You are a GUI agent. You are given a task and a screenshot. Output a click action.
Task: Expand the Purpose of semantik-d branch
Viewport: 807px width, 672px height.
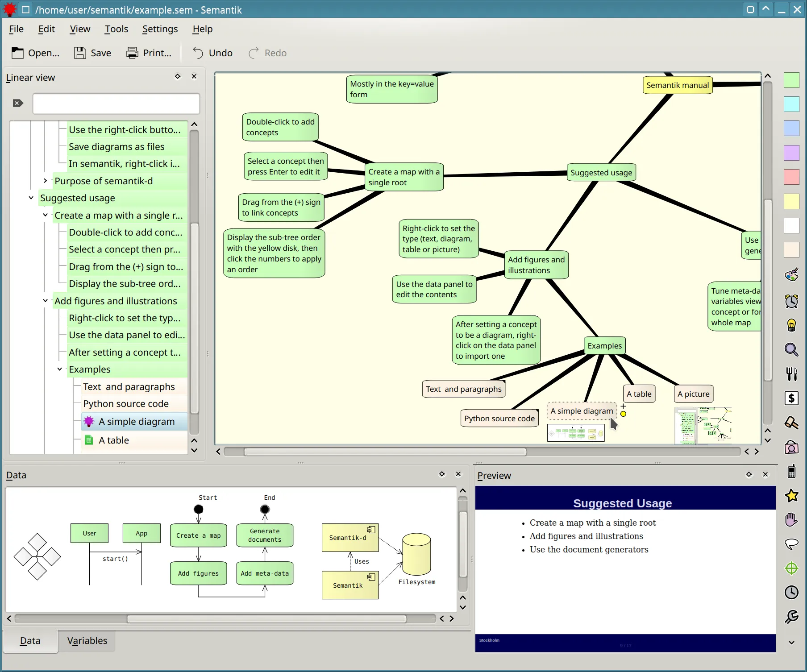click(45, 181)
